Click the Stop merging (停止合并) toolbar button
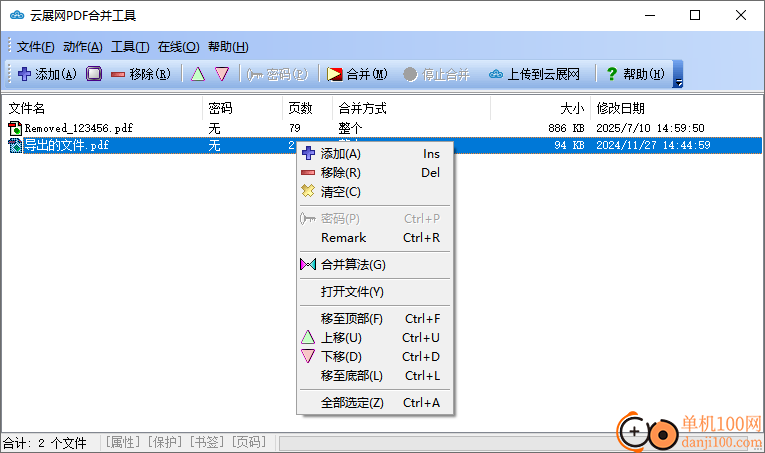Screen dimensions: 765x453 click(437, 74)
